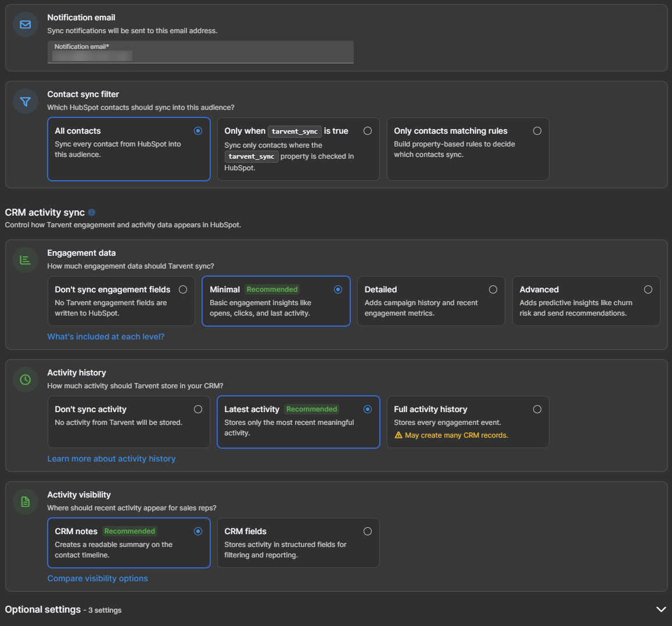672x626 pixels.
Task: Select Don't sync engagement fields radio
Action: tap(183, 289)
